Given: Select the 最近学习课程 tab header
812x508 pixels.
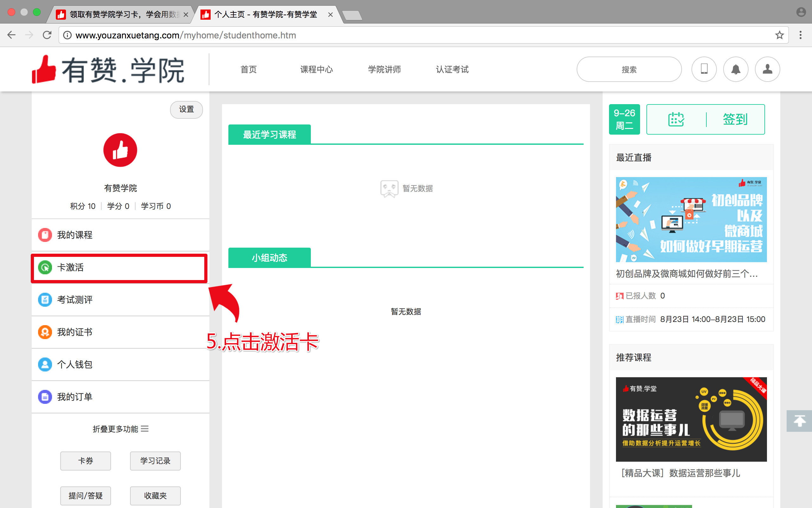Looking at the screenshot, I should 269,134.
